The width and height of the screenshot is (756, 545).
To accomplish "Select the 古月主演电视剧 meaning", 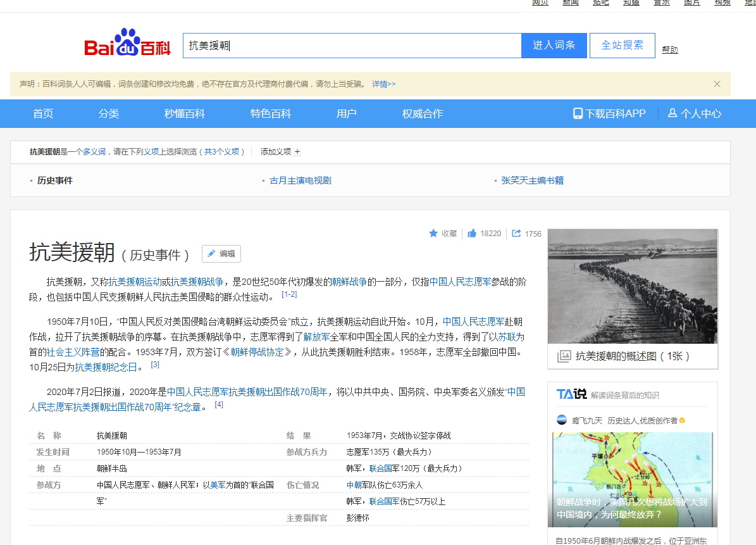I will pyautogui.click(x=301, y=180).
